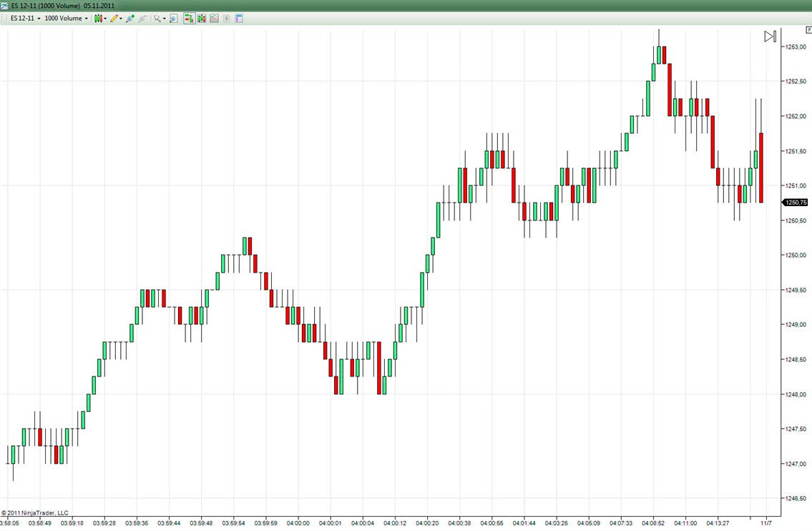Click the 03:59:54 time axis label

[233, 523]
